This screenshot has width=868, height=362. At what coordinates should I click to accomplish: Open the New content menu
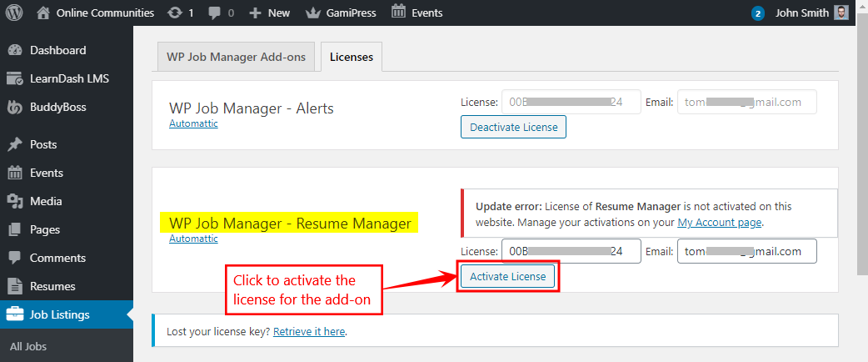tap(270, 13)
